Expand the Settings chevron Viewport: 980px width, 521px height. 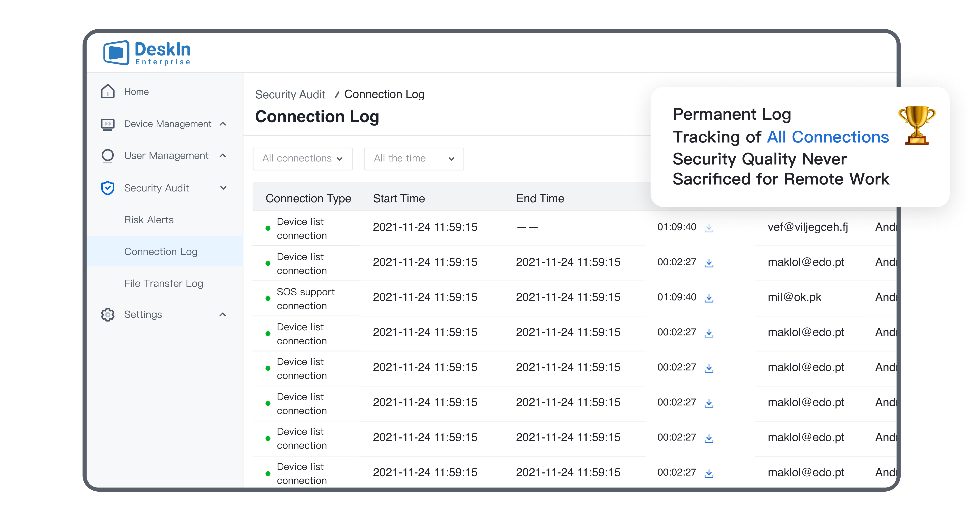pos(223,315)
